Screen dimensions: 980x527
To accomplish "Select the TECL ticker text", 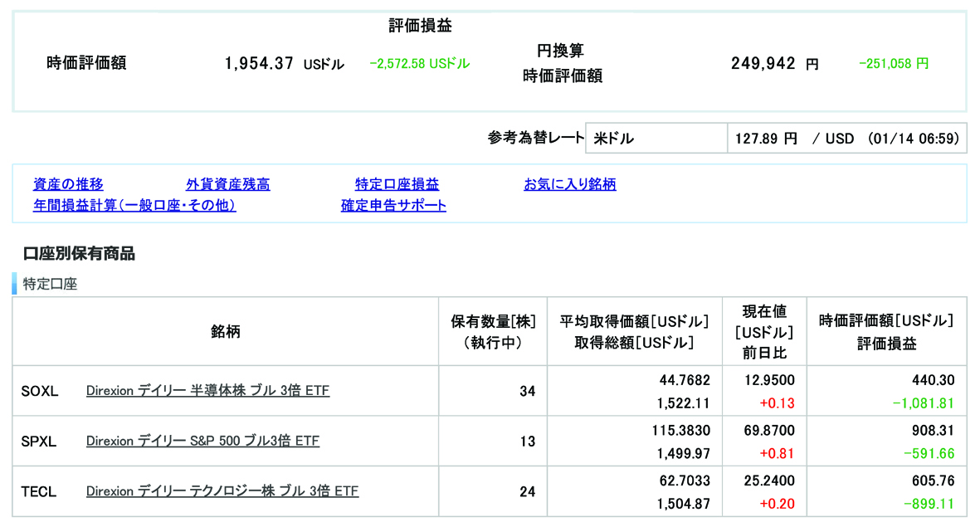I will click(x=39, y=492).
